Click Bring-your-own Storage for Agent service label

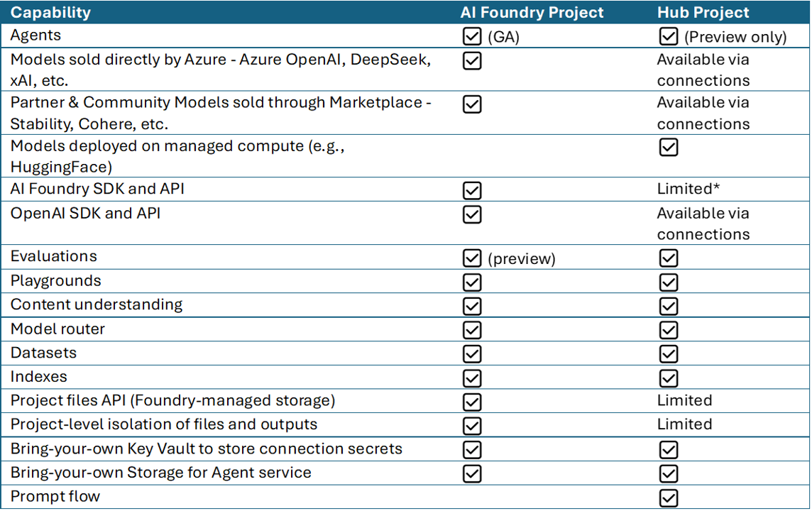coord(160,473)
